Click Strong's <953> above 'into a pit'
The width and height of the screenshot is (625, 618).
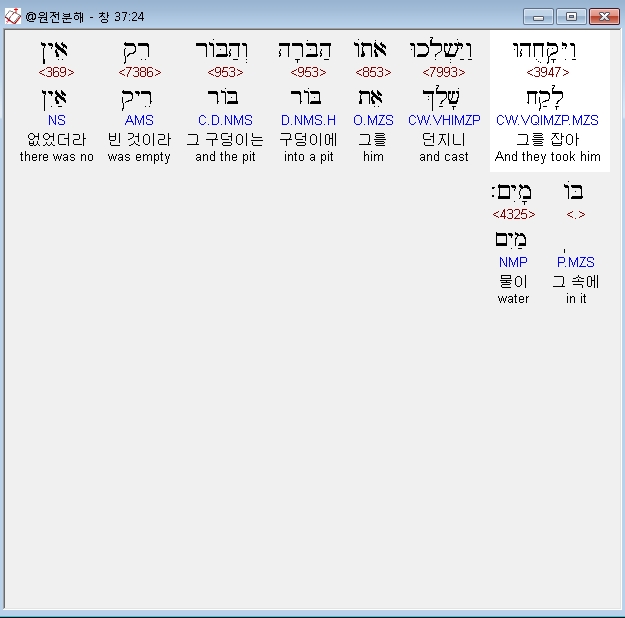(x=308, y=72)
